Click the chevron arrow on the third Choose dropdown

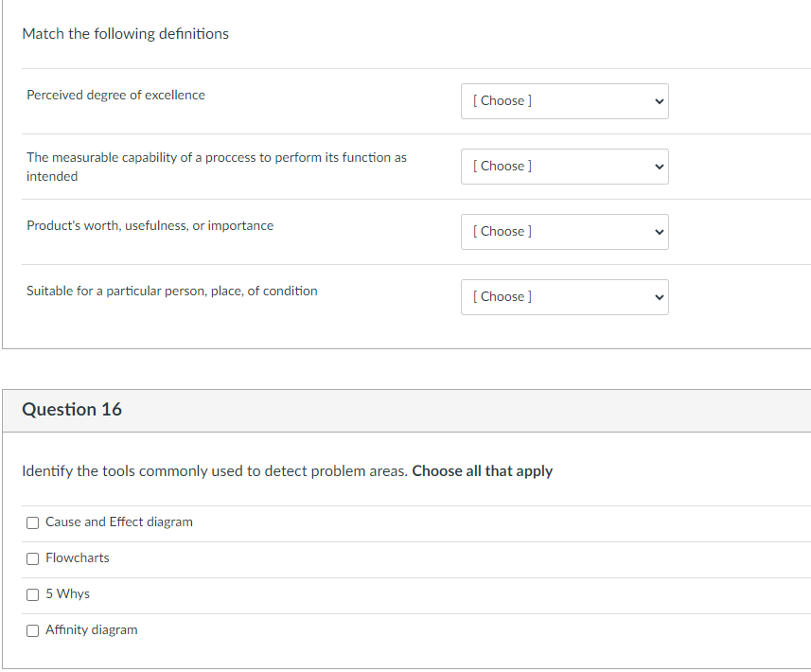coord(657,232)
